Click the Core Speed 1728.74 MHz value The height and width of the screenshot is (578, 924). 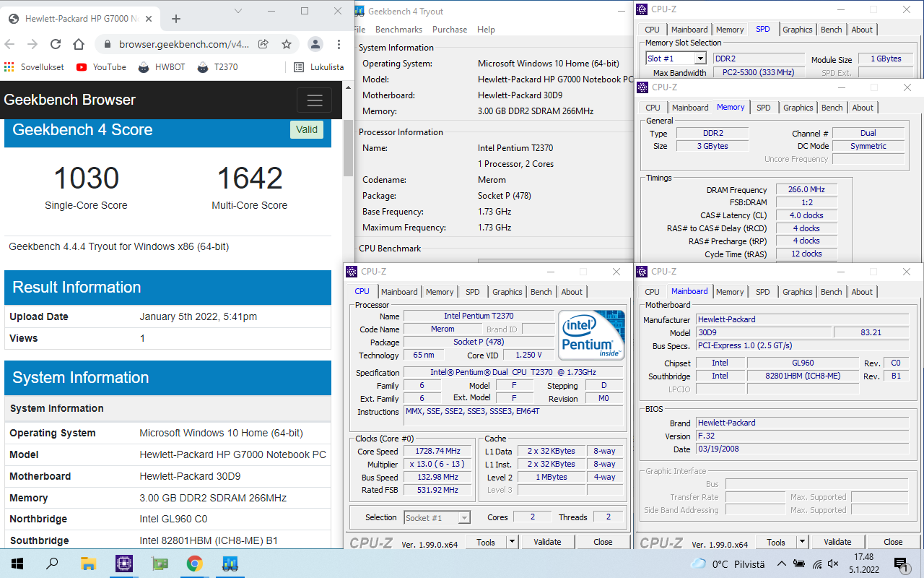(x=439, y=451)
